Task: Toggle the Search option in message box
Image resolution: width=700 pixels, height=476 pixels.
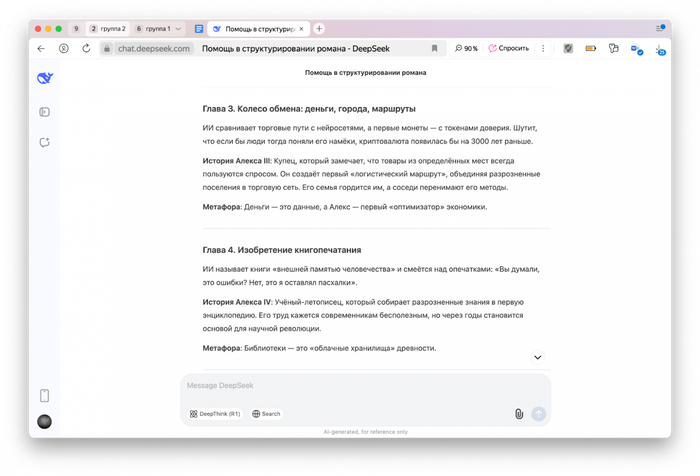Action: pyautogui.click(x=266, y=414)
